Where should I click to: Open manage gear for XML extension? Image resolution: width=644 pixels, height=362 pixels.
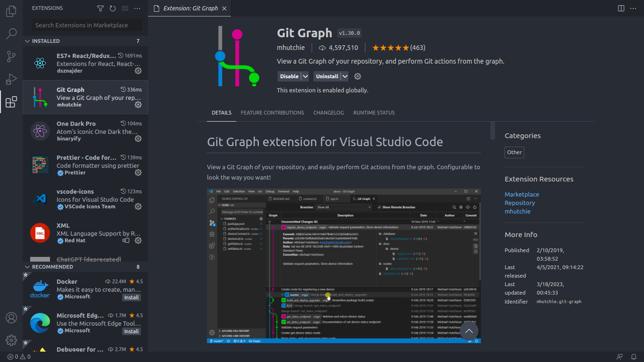pos(138,240)
